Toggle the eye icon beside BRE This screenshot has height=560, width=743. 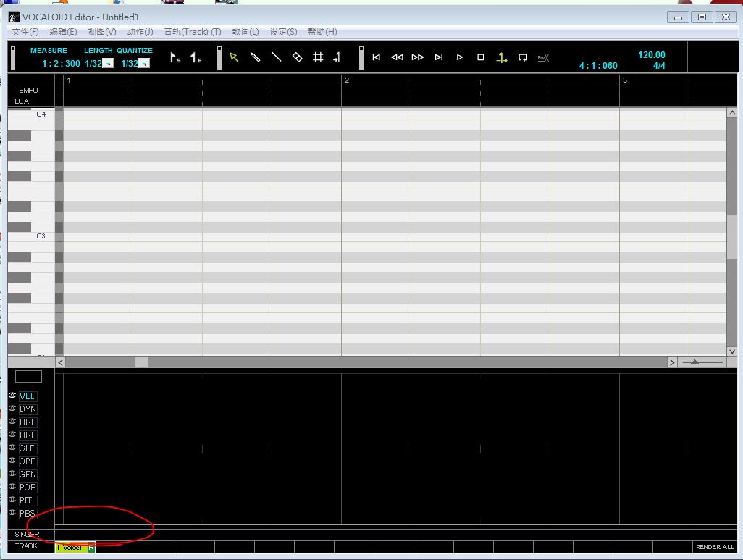pyautogui.click(x=12, y=422)
